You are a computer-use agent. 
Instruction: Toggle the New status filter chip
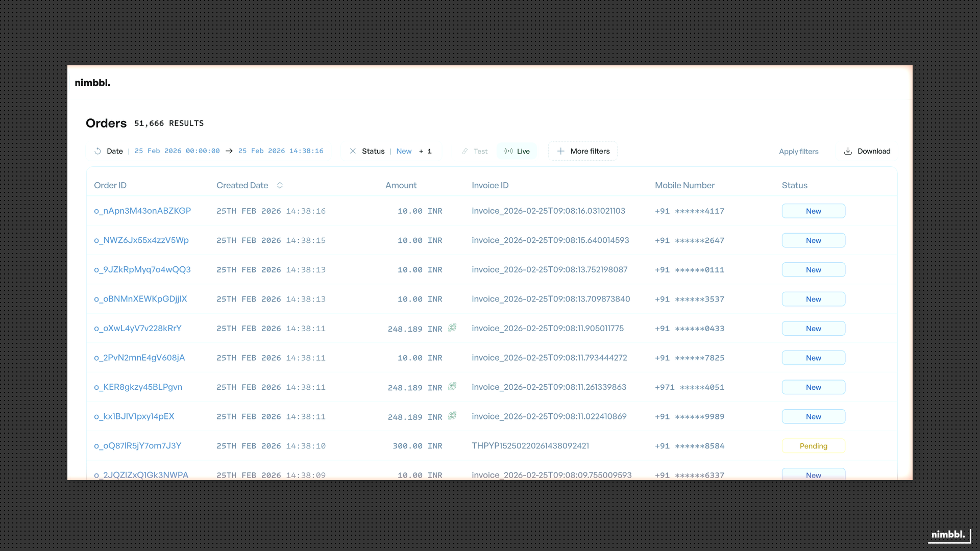tap(404, 151)
